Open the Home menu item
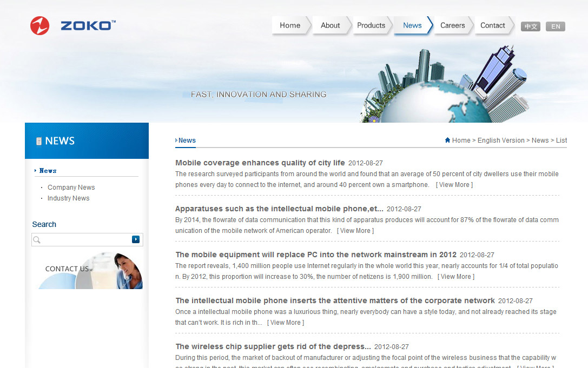Screen dimensions: 588x368 pyautogui.click(x=290, y=25)
